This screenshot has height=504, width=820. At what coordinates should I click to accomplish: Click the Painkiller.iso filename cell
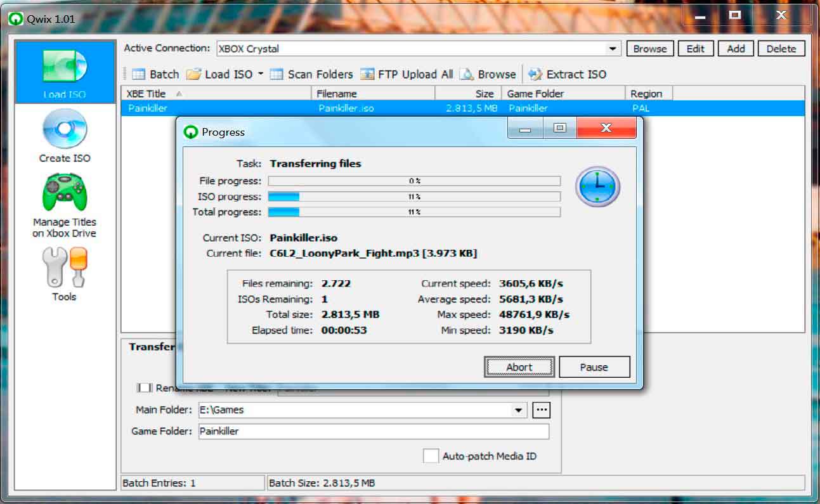click(346, 108)
